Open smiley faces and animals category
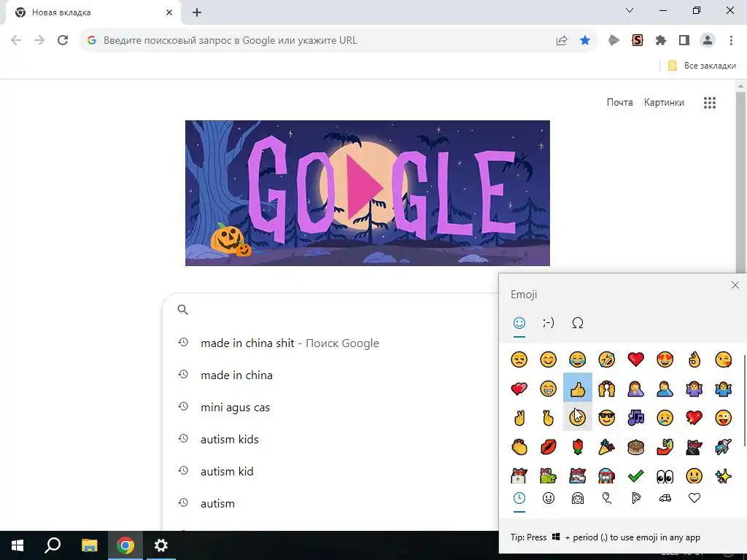This screenshot has height=560, width=747. 549,498
